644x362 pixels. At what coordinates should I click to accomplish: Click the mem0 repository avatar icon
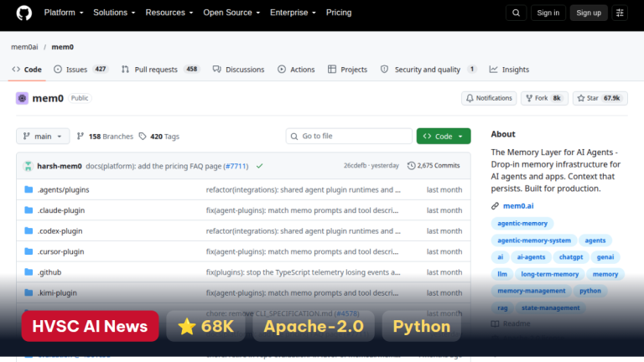point(22,98)
